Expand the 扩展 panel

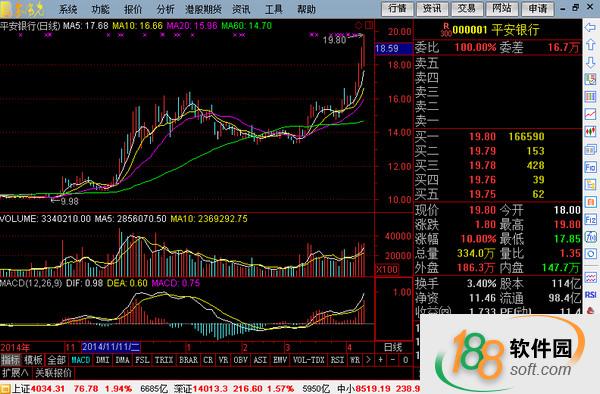[15, 373]
